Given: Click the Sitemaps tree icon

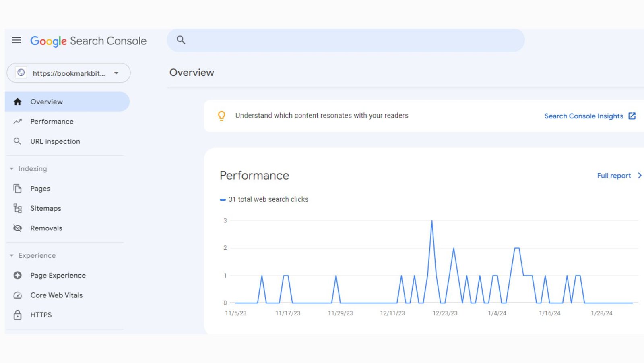Looking at the screenshot, I should click(x=17, y=208).
